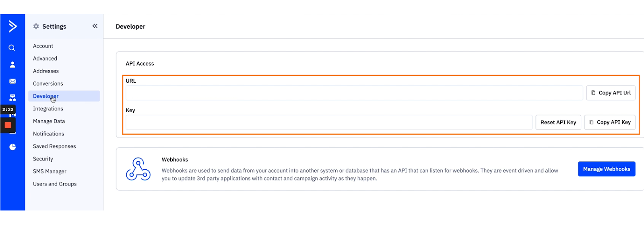Screen dimensions: 644x225
Task: Click the Settings gear icon
Action: [x=36, y=27]
